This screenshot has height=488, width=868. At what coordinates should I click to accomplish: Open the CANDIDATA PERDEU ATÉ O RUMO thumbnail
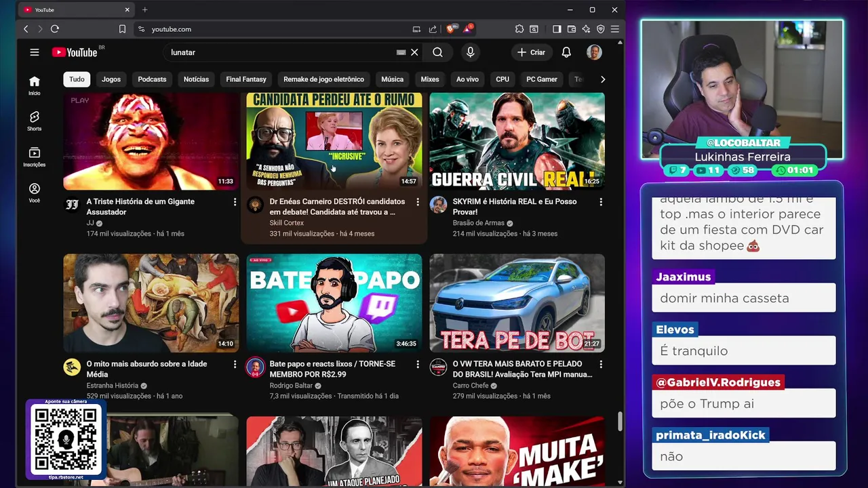click(x=334, y=141)
